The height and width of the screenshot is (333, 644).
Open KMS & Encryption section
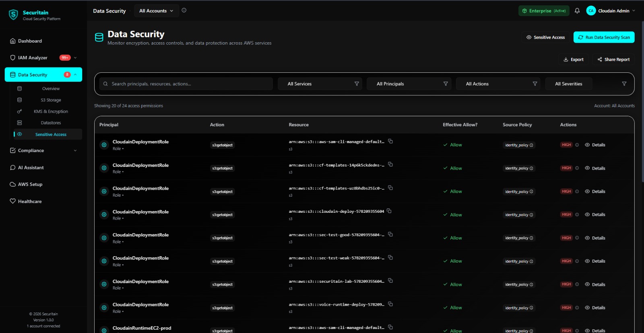click(x=51, y=111)
